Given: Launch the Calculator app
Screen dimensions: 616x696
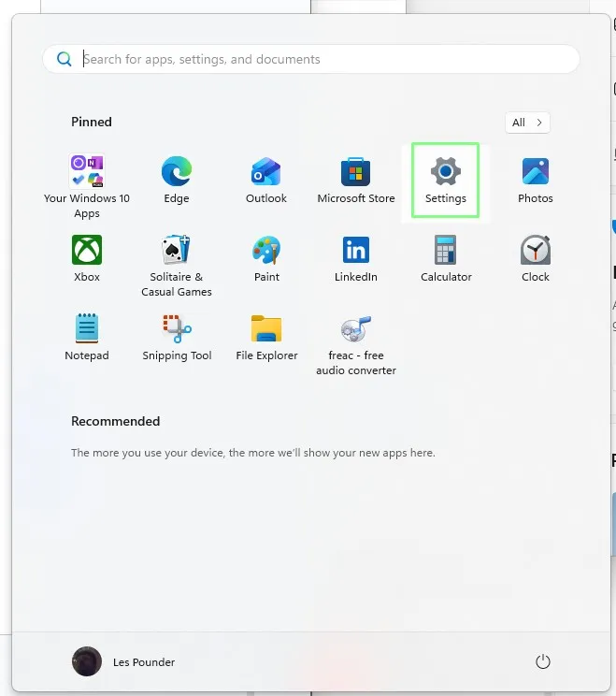Looking at the screenshot, I should [x=446, y=258].
